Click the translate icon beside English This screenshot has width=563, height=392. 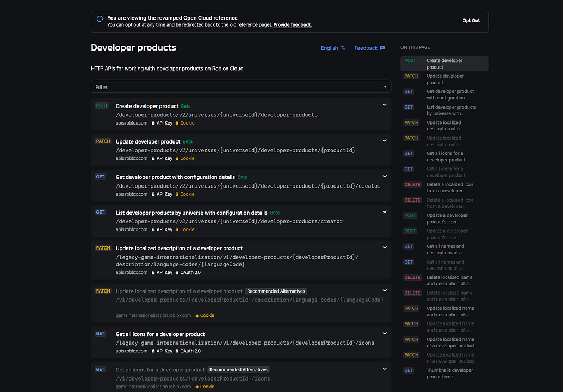[343, 48]
